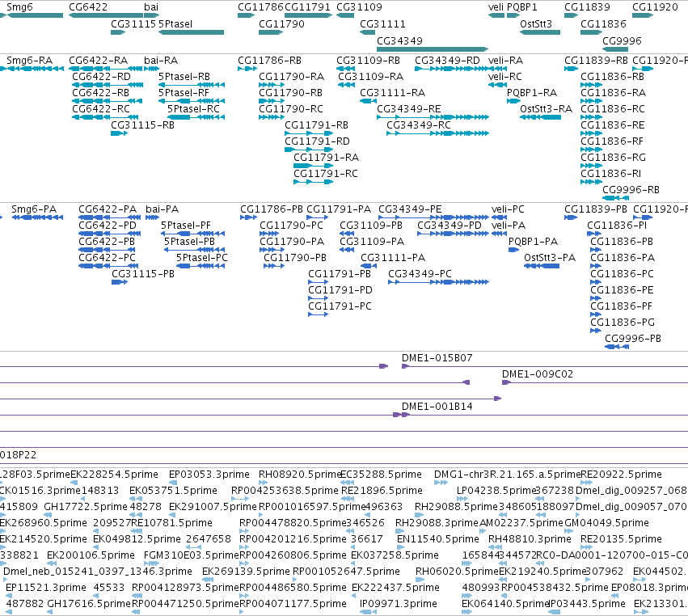Image resolution: width=688 pixels, height=616 pixels.
Task: Select transcript CG31109-RA
Action: tap(370, 76)
